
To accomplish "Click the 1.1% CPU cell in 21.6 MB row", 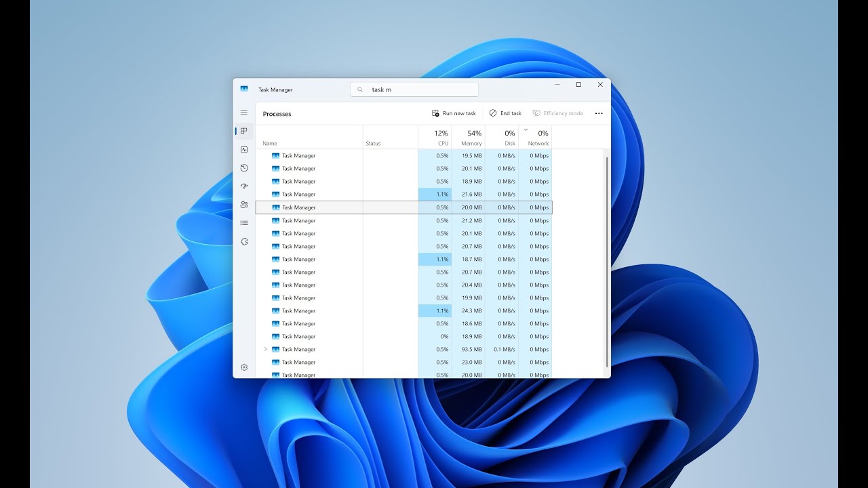I will click(435, 194).
